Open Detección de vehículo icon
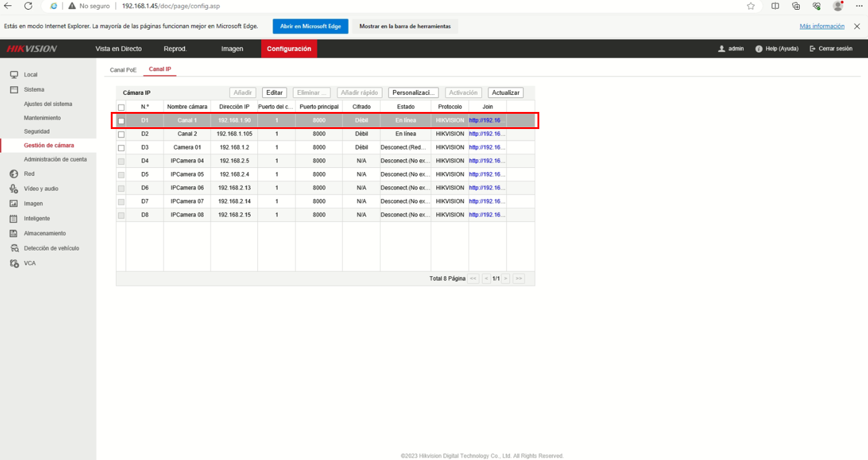The width and height of the screenshot is (868, 460). (x=13, y=248)
